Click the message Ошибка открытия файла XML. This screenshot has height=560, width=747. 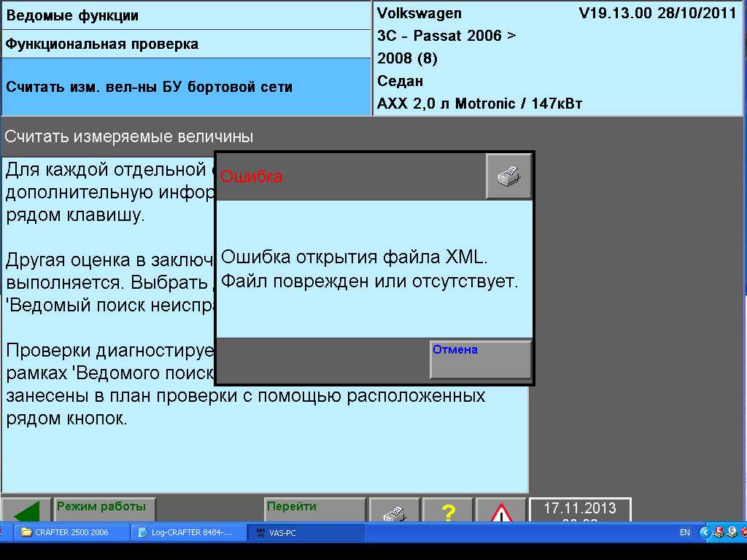tap(355, 257)
